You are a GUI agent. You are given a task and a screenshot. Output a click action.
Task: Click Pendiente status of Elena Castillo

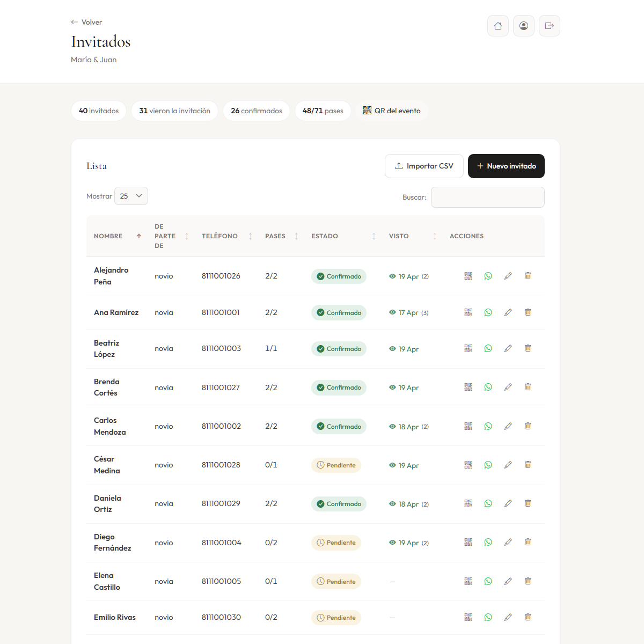(336, 581)
